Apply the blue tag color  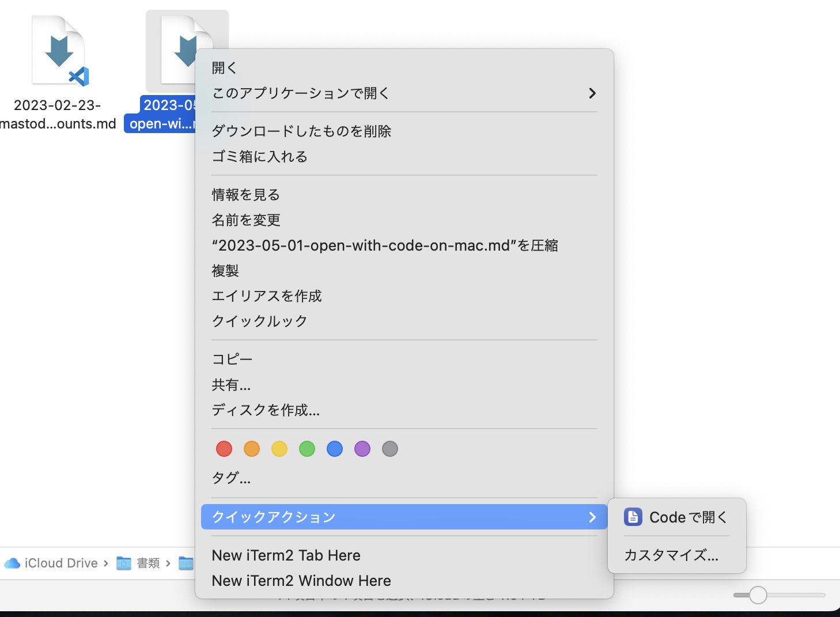click(335, 449)
